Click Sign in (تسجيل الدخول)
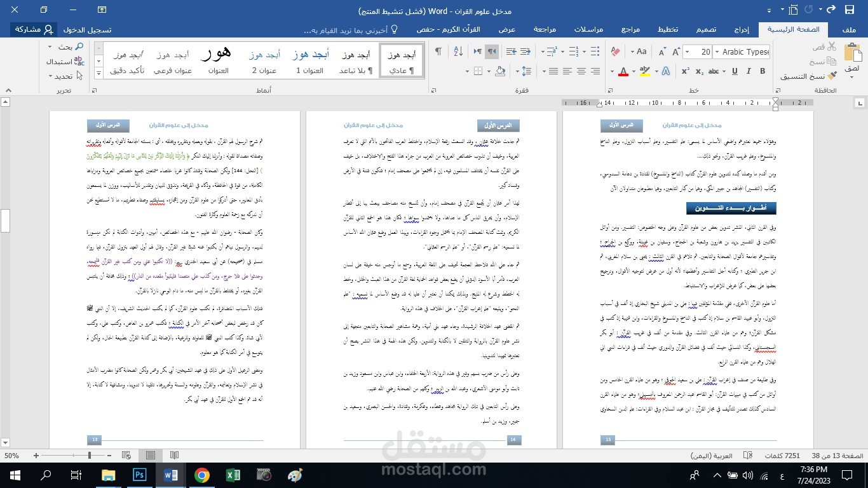The width and height of the screenshot is (868, 488). (x=87, y=29)
